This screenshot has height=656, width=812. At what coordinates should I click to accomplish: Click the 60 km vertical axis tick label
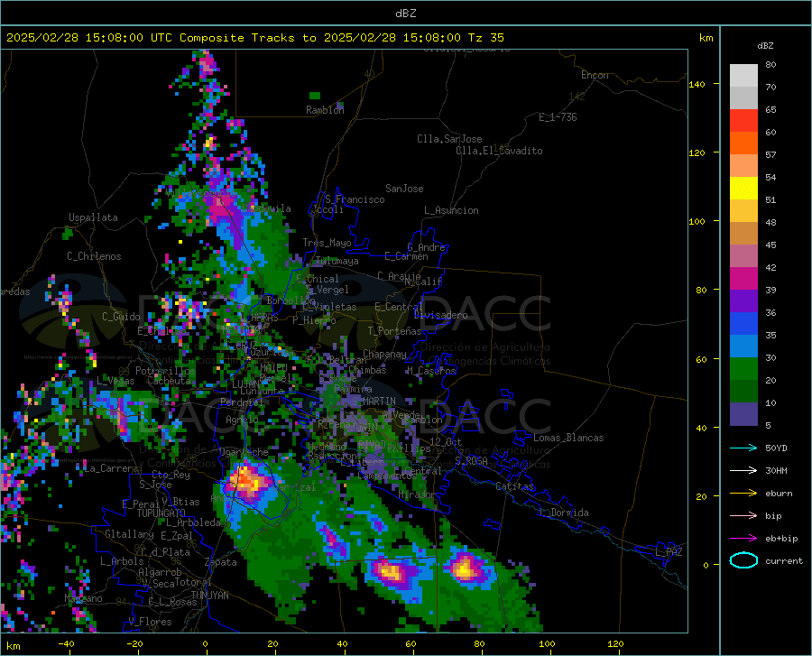coord(701,359)
